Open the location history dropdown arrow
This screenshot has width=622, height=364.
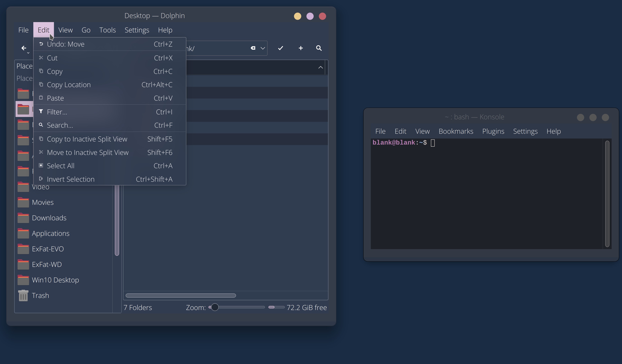[263, 48]
